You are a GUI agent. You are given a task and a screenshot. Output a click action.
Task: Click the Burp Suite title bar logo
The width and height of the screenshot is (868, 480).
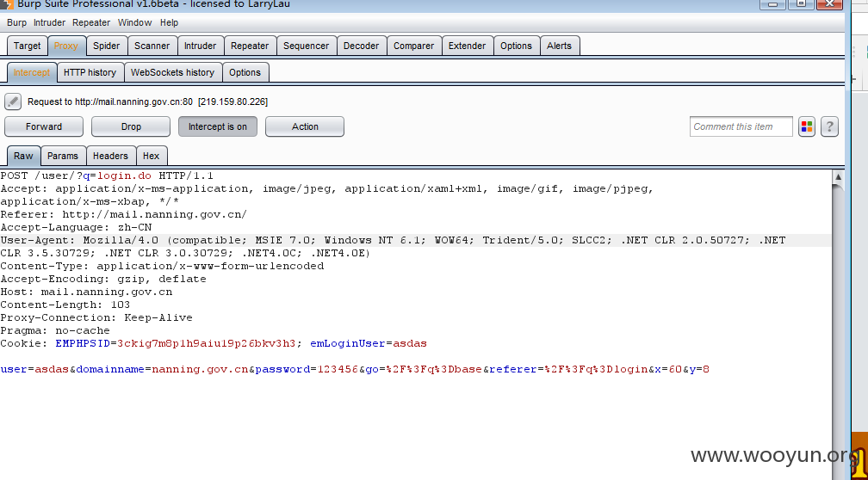[x=7, y=5]
